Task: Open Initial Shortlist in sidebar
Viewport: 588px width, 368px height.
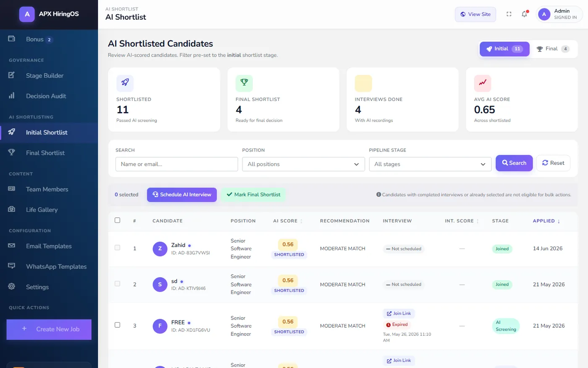Action: (49, 132)
